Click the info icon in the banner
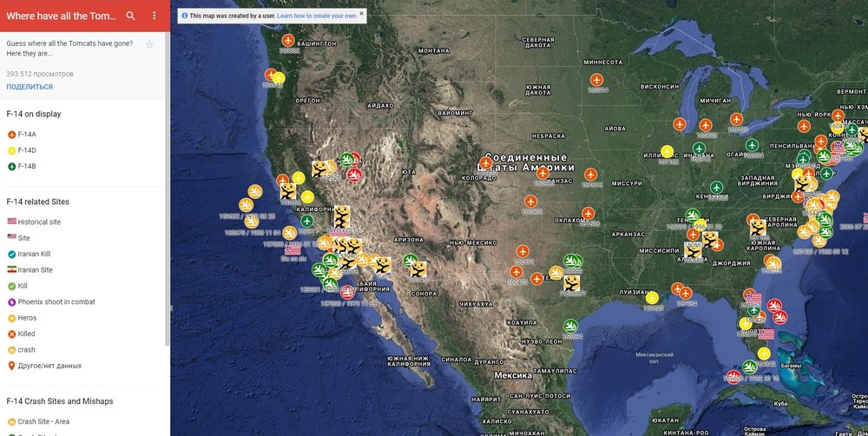 (x=184, y=16)
